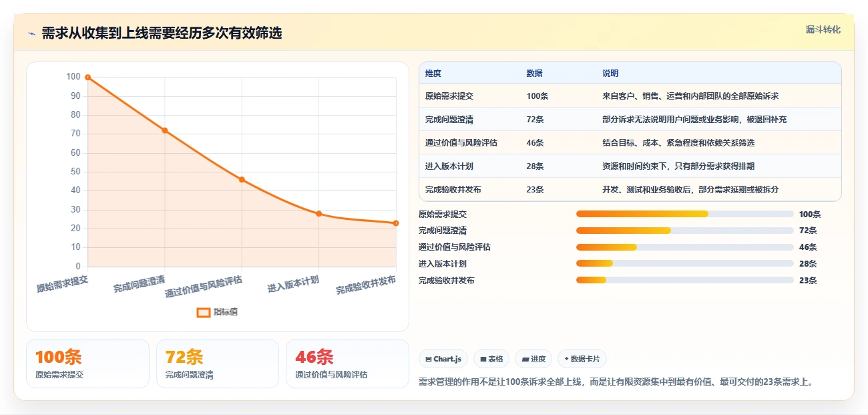Toggle the 指标值 legend swatch
Image resolution: width=868 pixels, height=415 pixels.
point(204,312)
